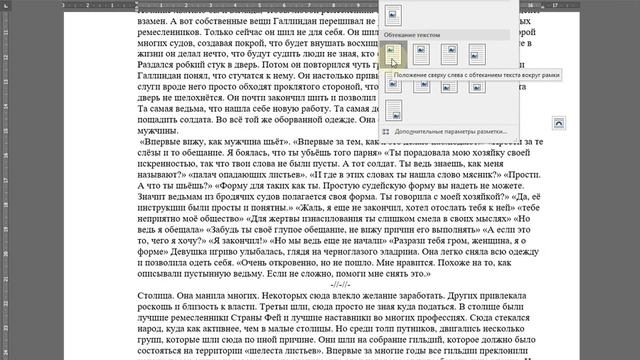Choose middle-left position with text wrapping
The image size is (640, 360).
[x=477, y=54]
